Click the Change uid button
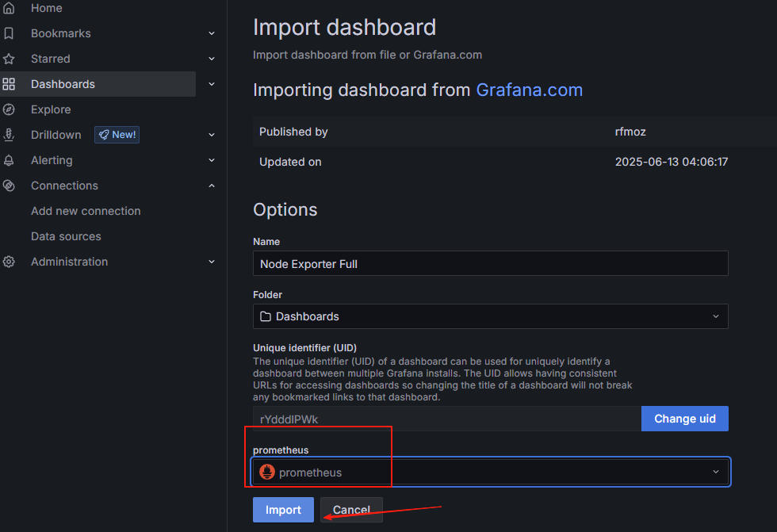 pyautogui.click(x=685, y=419)
